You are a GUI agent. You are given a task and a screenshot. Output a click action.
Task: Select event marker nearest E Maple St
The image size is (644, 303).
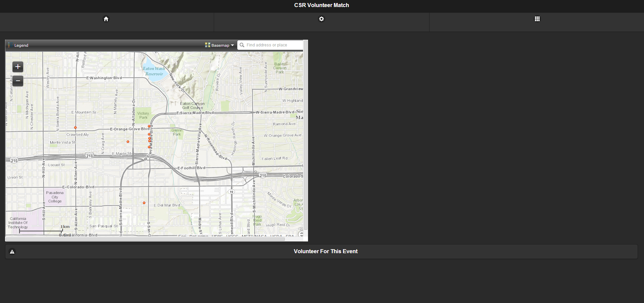click(x=149, y=147)
